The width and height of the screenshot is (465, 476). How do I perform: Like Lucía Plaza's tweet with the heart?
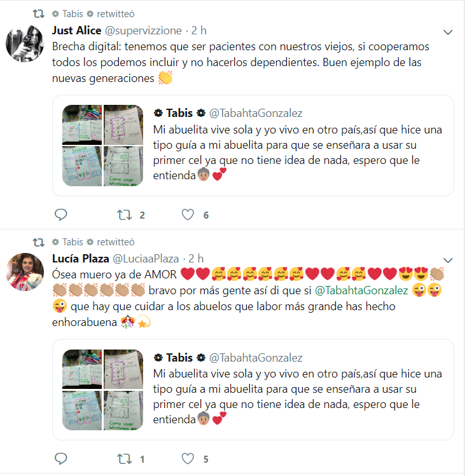(x=188, y=459)
